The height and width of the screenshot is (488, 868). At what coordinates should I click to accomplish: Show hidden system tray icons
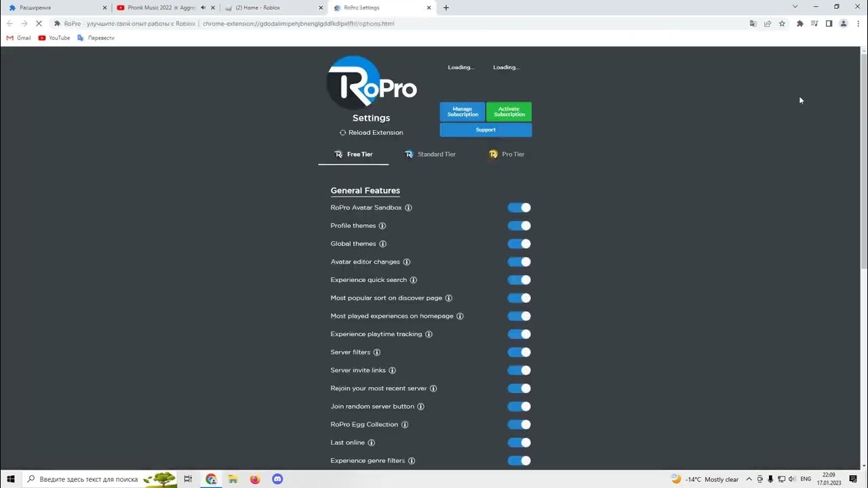click(x=749, y=479)
